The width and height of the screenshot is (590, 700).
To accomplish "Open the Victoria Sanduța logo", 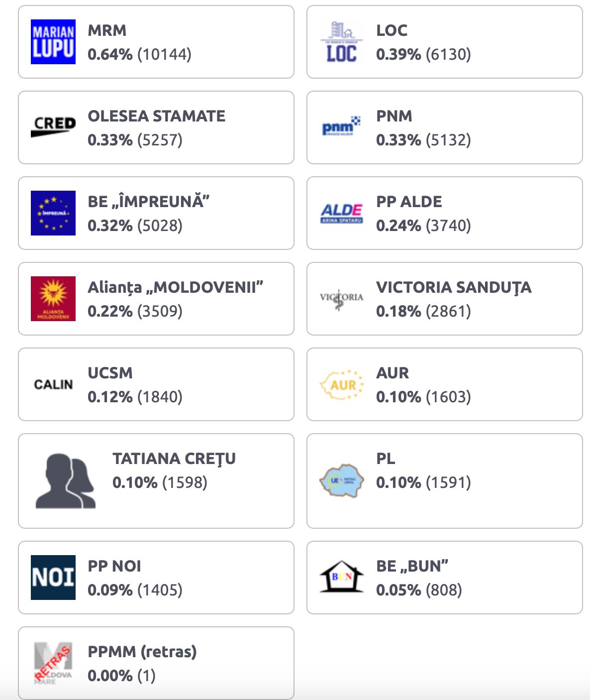I will (x=342, y=299).
